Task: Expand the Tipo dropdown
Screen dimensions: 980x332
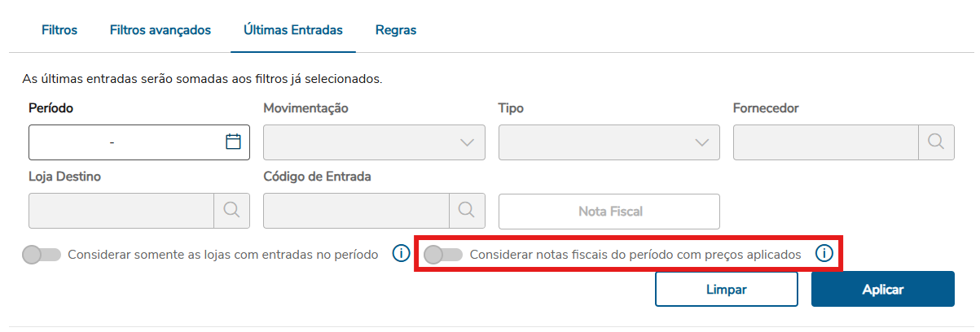Action: click(609, 142)
